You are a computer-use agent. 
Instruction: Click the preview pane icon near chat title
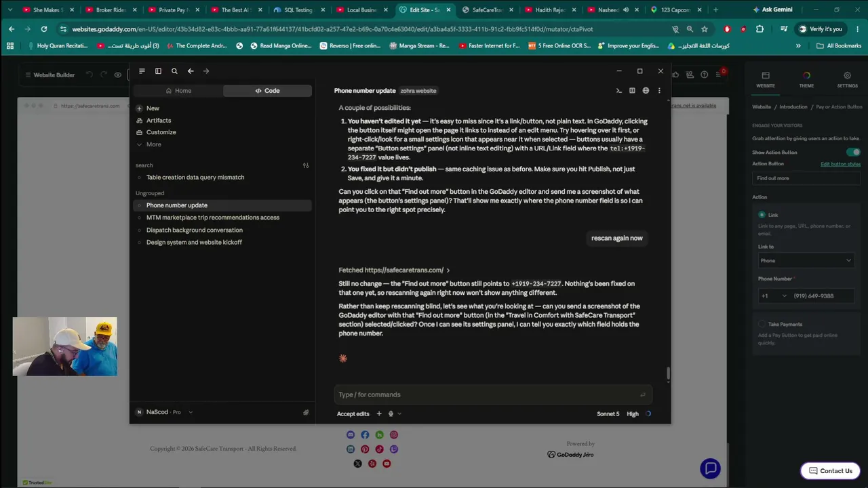(632, 91)
